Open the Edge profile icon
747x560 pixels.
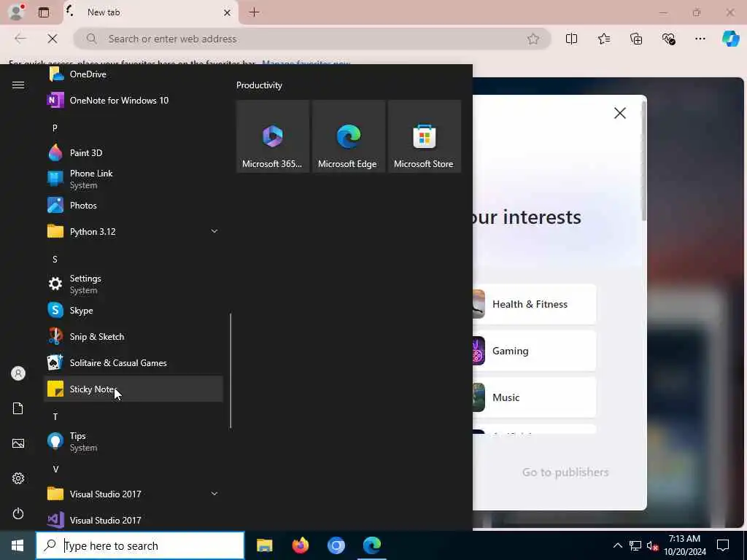click(16, 12)
